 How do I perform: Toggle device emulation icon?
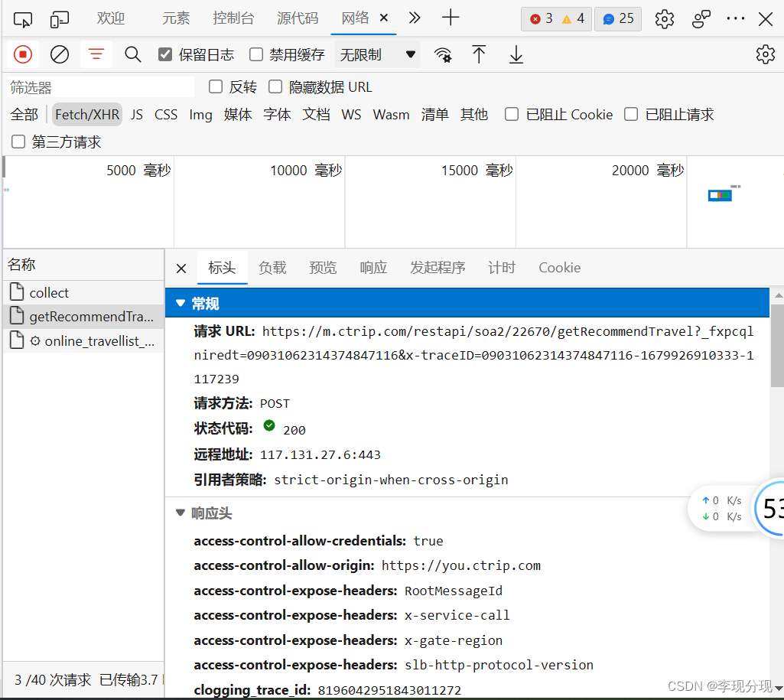point(60,19)
